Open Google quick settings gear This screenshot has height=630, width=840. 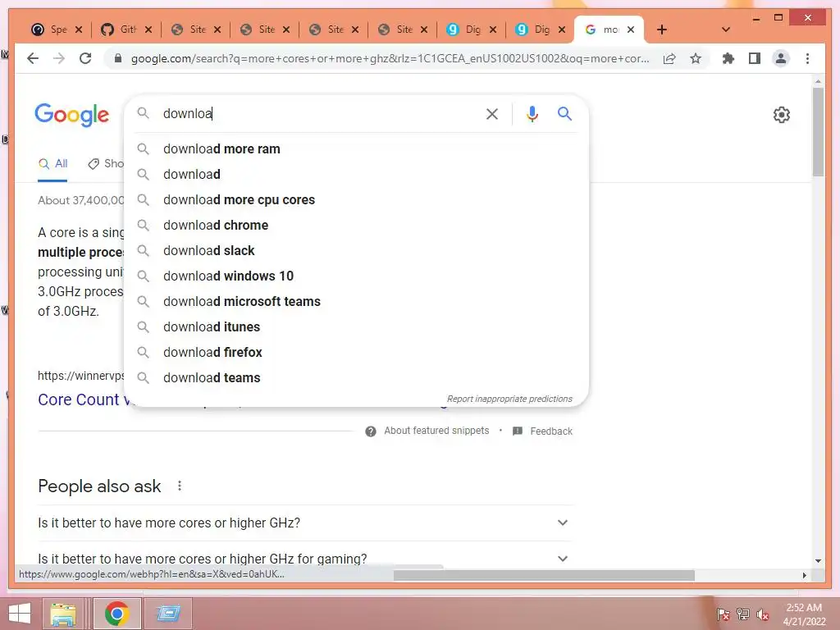pos(781,115)
